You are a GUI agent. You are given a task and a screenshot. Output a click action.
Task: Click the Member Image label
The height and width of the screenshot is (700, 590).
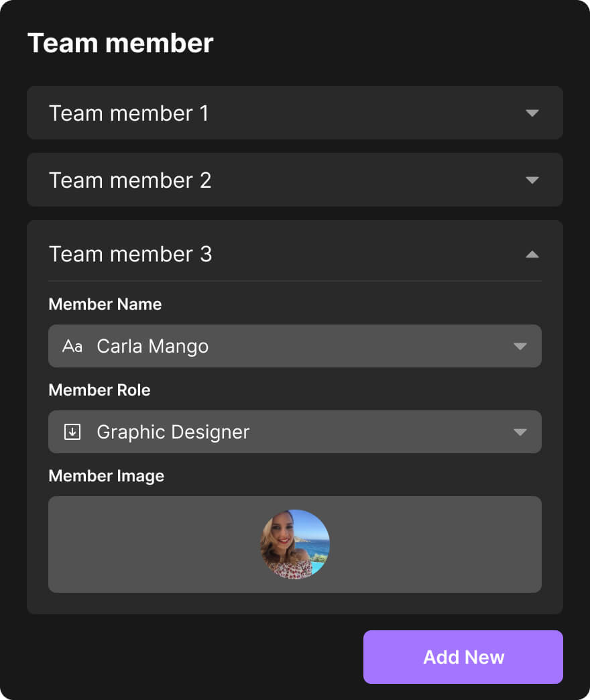point(106,476)
